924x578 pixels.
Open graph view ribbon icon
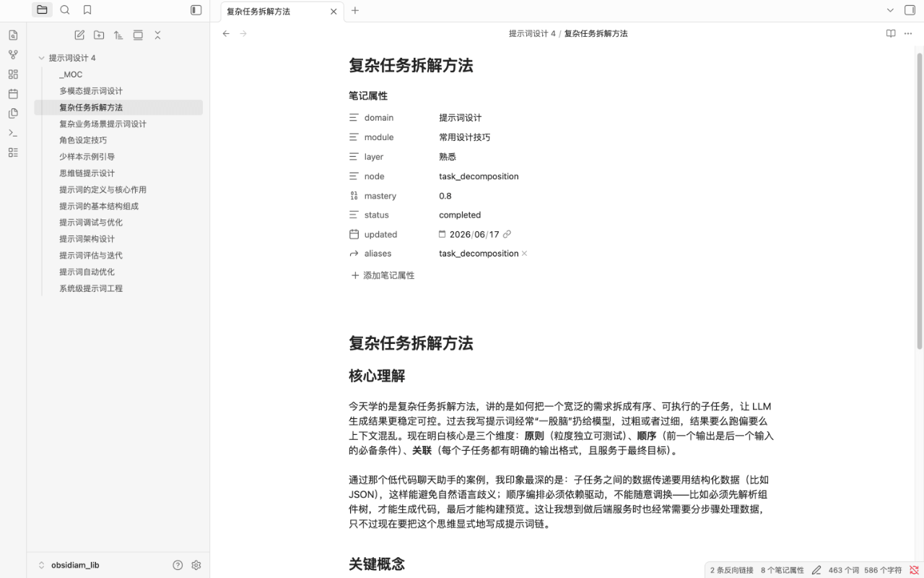pos(13,54)
